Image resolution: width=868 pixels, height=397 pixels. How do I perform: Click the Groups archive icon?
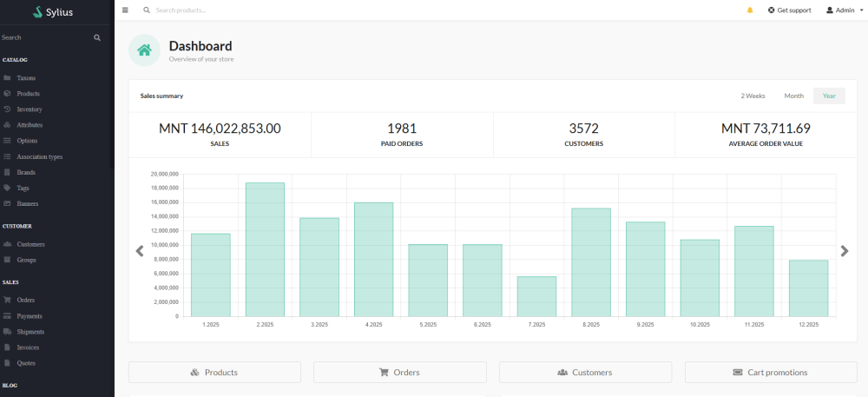click(7, 260)
